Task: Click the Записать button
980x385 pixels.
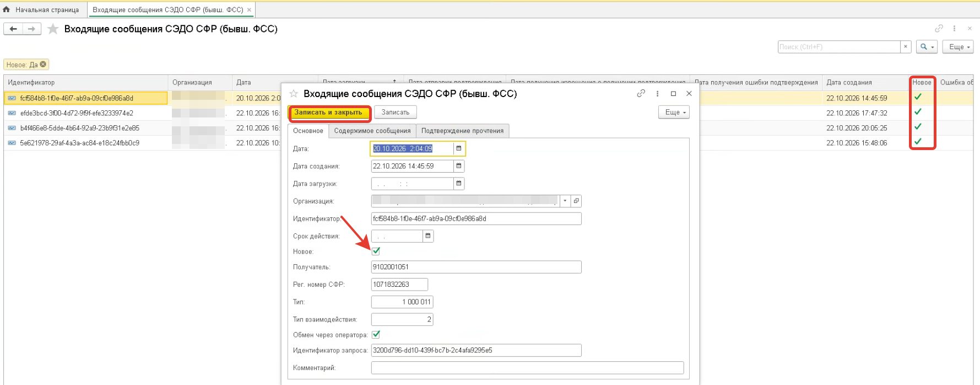Action: [x=396, y=112]
